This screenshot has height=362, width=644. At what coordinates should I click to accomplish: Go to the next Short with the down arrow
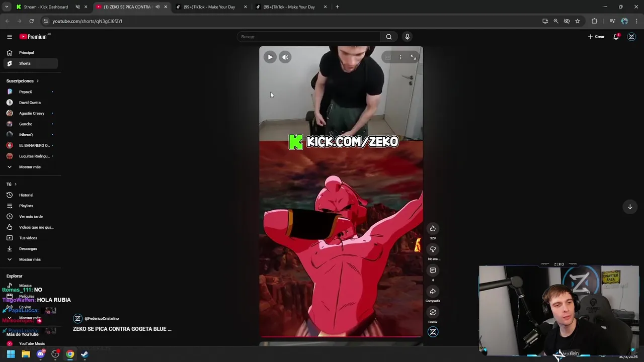pyautogui.click(x=630, y=207)
